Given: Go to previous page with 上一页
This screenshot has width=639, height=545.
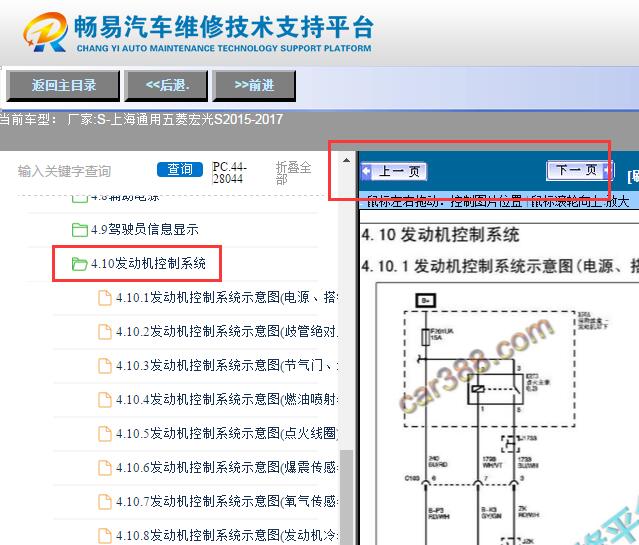Looking at the screenshot, I should tap(394, 171).
